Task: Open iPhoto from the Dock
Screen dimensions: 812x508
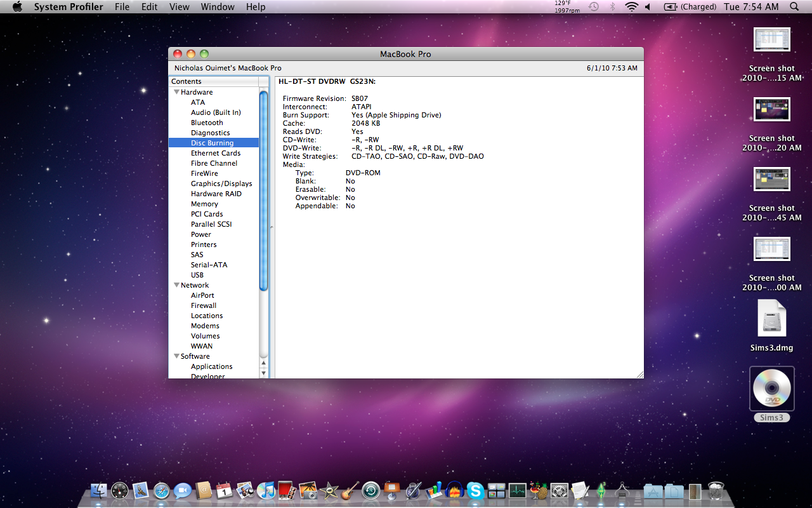Action: [x=308, y=490]
